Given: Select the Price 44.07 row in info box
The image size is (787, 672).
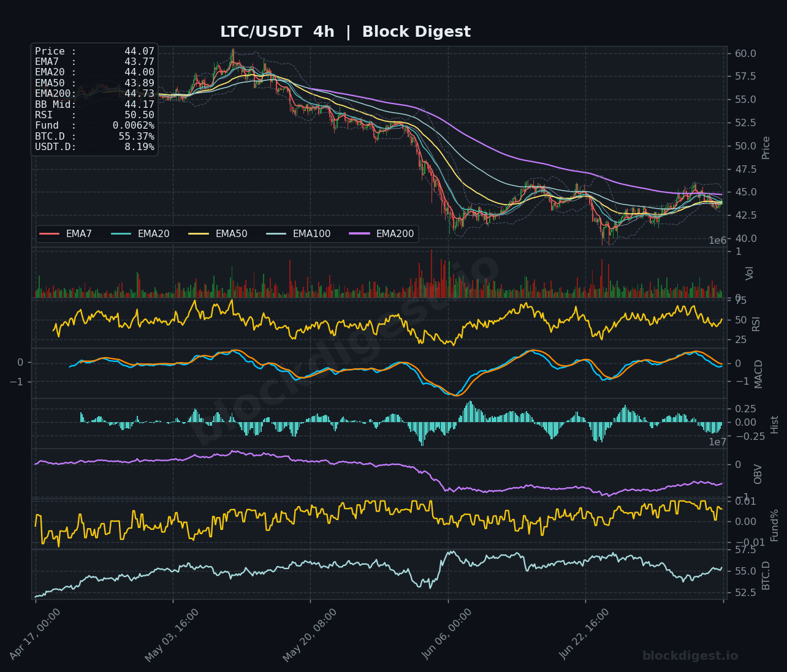Looking at the screenshot, I should coord(94,51).
